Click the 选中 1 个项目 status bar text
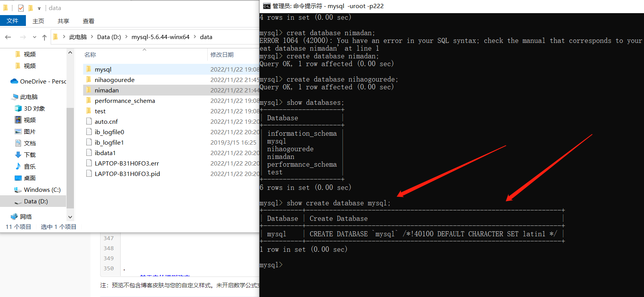 click(x=58, y=227)
